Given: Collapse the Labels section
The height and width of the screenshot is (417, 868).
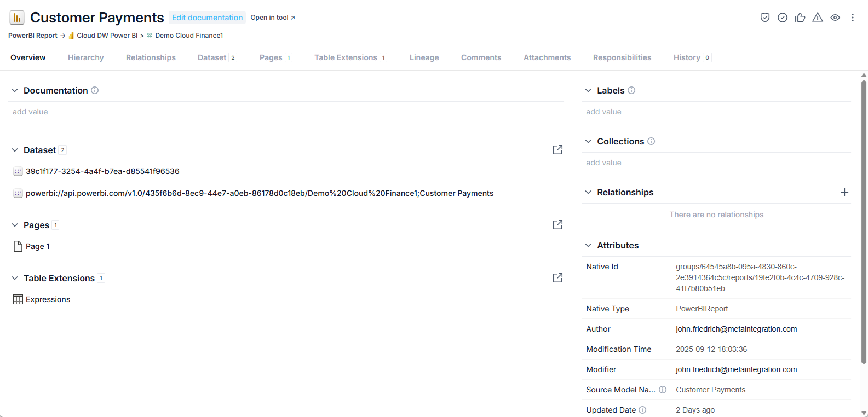Looking at the screenshot, I should click(x=588, y=90).
